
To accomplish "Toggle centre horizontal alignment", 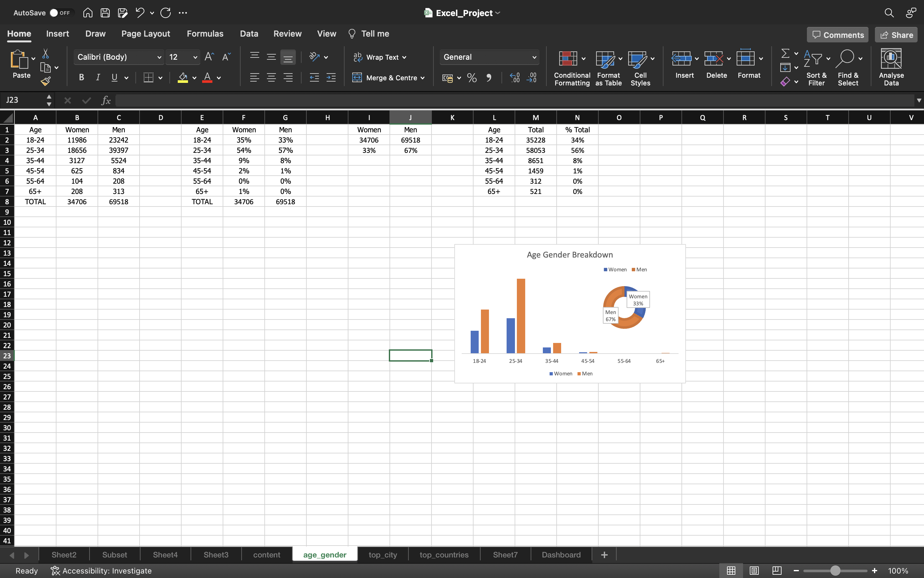I will 271,78.
